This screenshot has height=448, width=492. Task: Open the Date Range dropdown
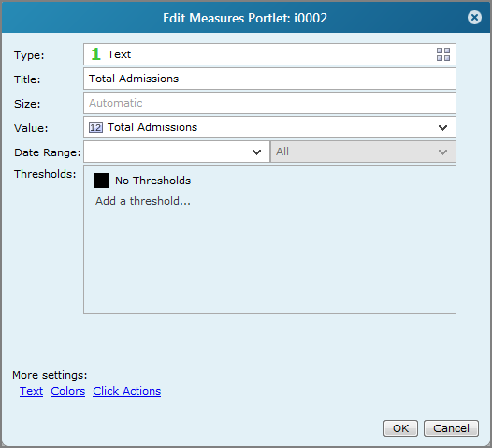click(177, 152)
